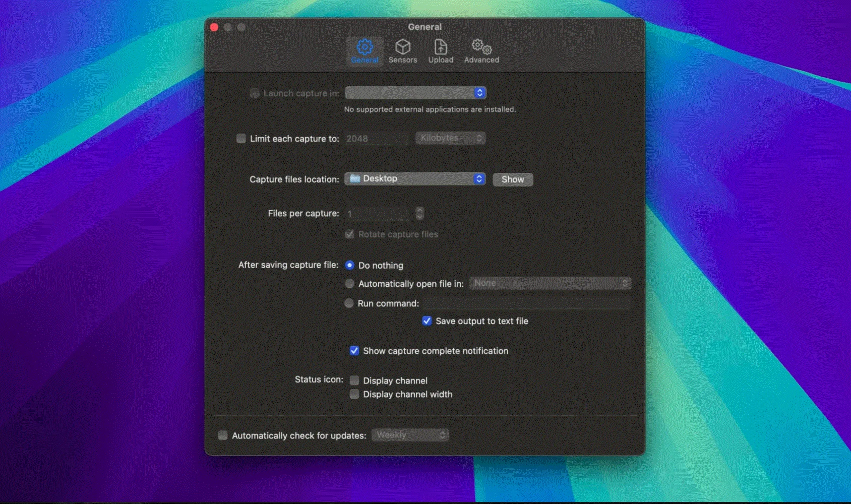Open the Sensors cube icon
This screenshot has width=851, height=504.
pos(402,47)
